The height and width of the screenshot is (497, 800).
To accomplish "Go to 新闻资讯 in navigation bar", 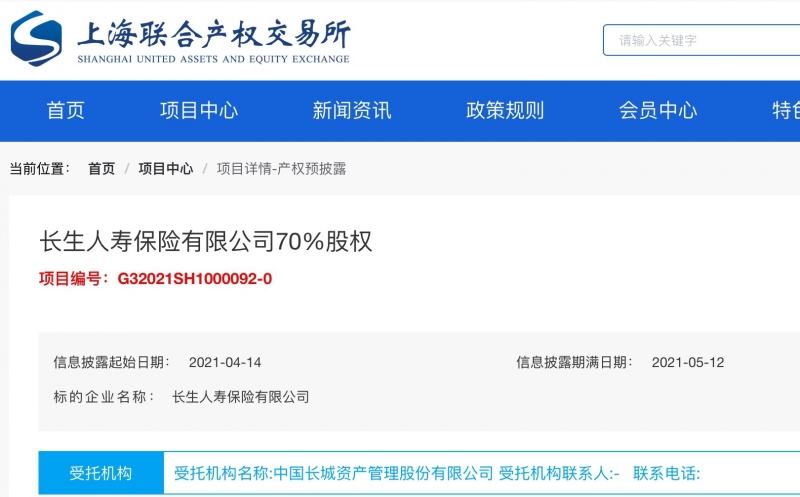I will point(352,111).
